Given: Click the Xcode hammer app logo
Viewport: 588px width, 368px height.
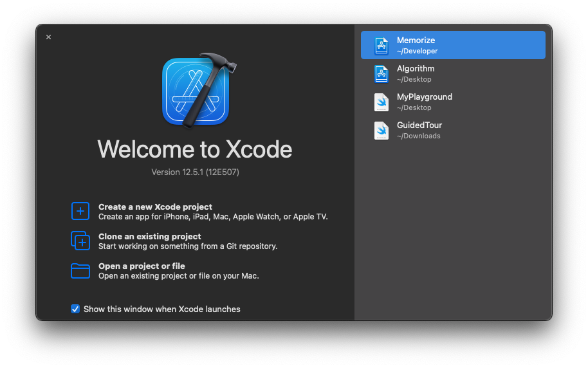Looking at the screenshot, I should click(x=198, y=90).
